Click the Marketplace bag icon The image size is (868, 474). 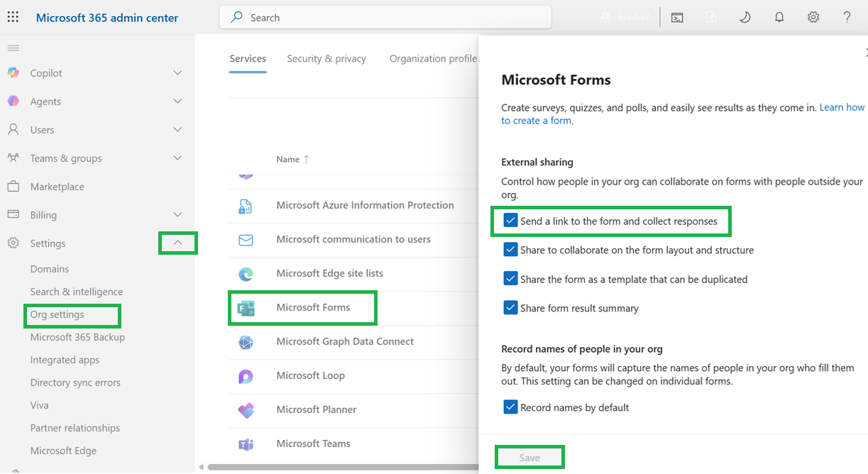(13, 187)
